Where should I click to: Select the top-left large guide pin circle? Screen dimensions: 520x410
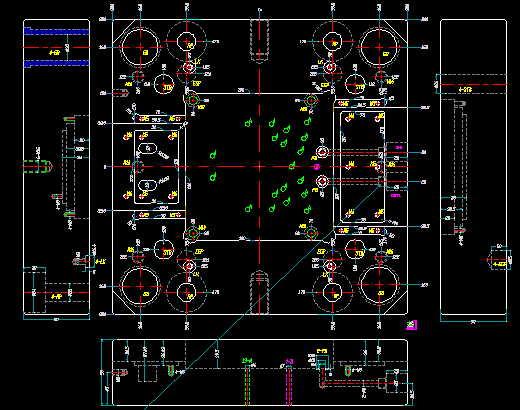click(140, 47)
